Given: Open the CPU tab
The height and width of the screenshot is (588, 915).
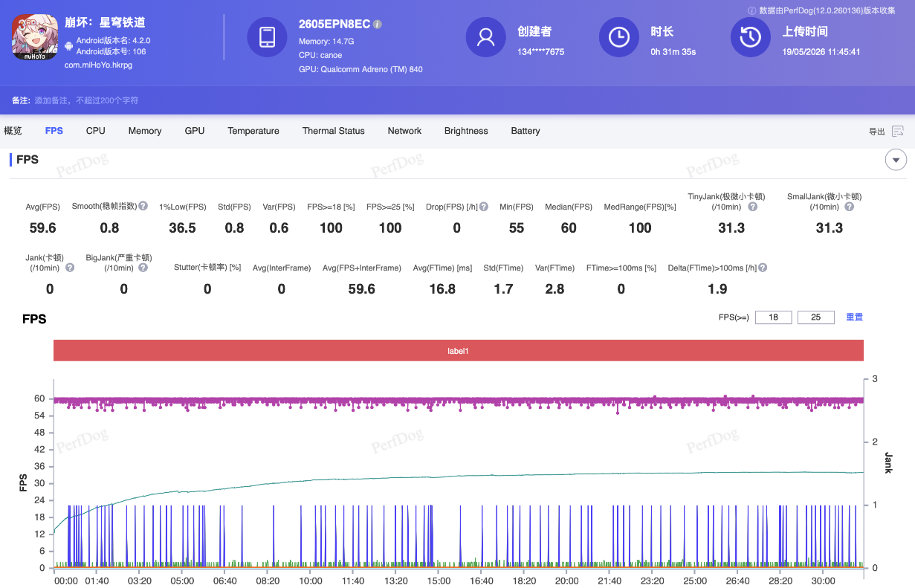Looking at the screenshot, I should click(96, 131).
